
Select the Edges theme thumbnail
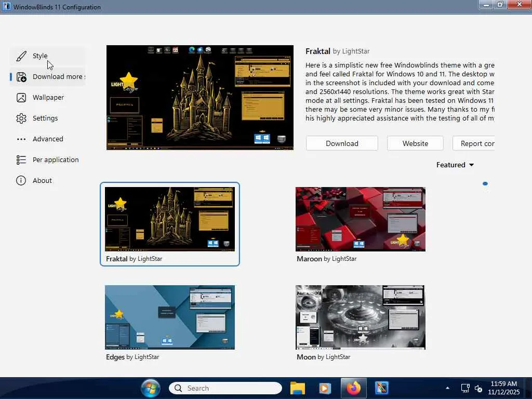(170, 317)
